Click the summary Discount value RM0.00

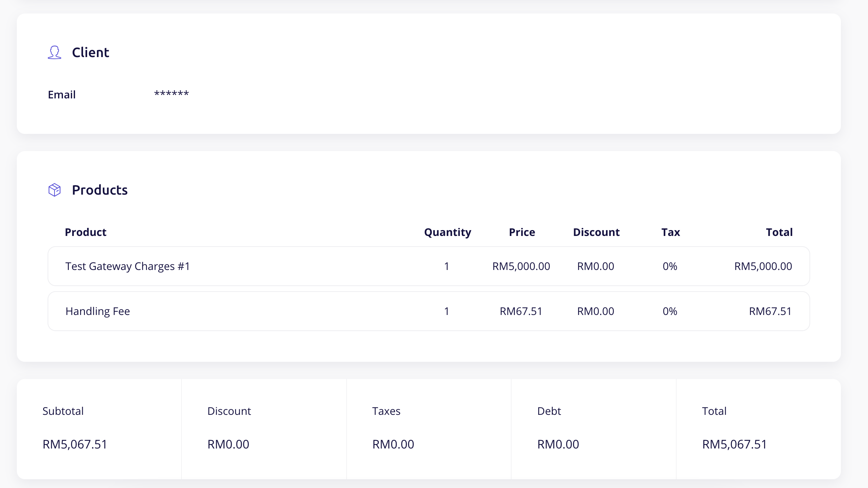(x=228, y=444)
